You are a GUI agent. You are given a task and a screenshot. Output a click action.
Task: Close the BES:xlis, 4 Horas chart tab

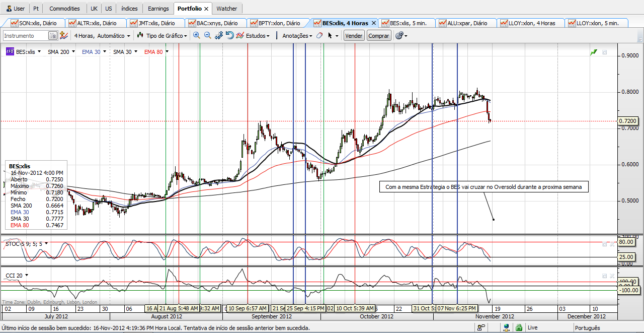coord(373,23)
